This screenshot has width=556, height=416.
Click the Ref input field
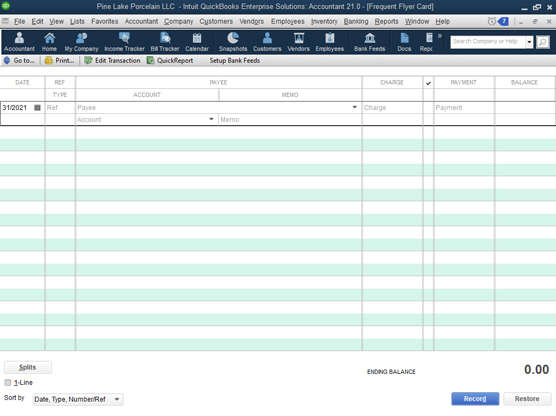(60, 107)
